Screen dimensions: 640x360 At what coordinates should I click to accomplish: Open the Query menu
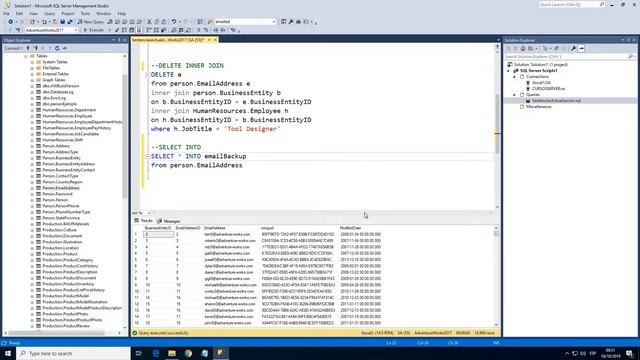[x=49, y=13]
